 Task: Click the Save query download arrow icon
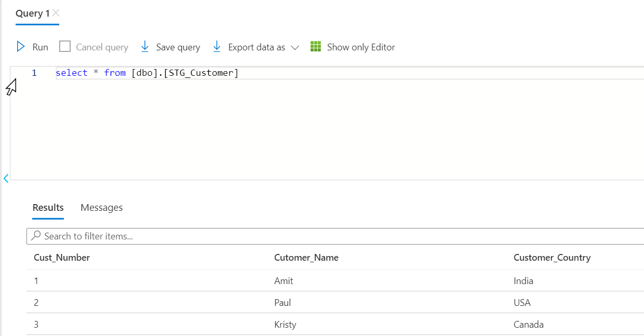click(x=145, y=47)
